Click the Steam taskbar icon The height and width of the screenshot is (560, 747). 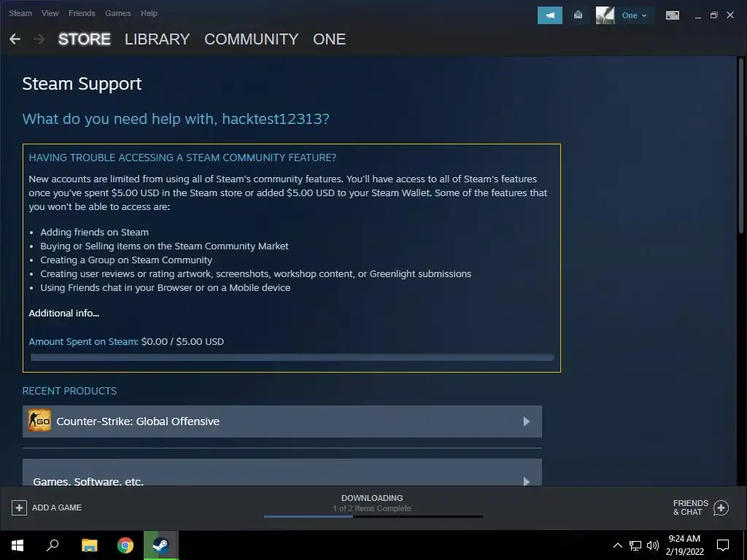tap(161, 545)
